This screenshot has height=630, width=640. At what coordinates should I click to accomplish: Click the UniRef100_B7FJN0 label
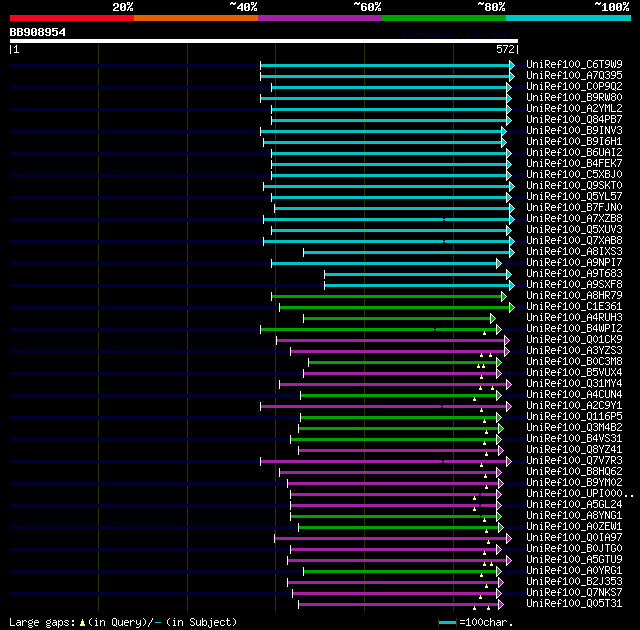pos(574,208)
